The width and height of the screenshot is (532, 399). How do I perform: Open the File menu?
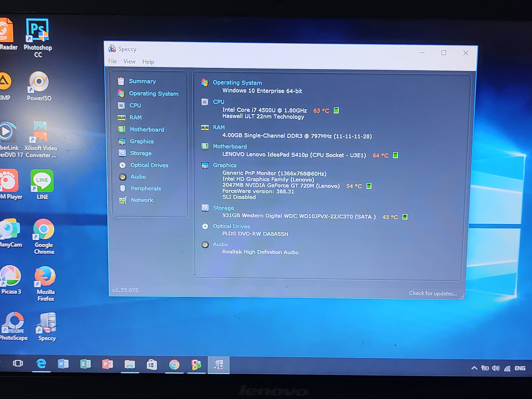tap(113, 61)
